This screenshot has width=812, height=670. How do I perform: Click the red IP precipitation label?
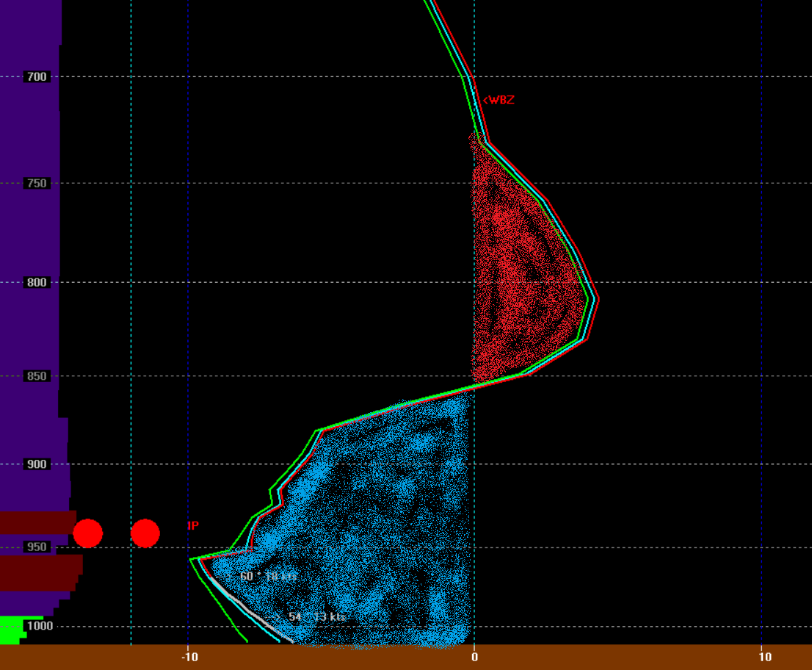pyautogui.click(x=193, y=526)
